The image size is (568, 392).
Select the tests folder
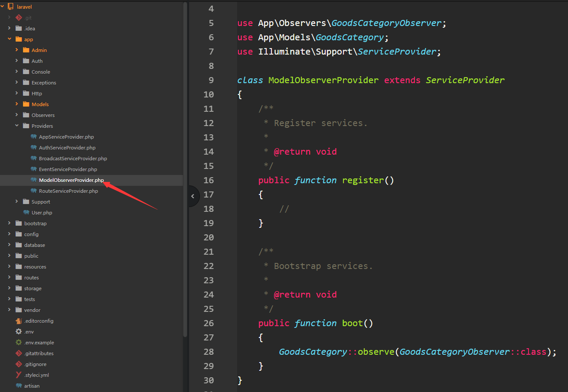coord(29,299)
